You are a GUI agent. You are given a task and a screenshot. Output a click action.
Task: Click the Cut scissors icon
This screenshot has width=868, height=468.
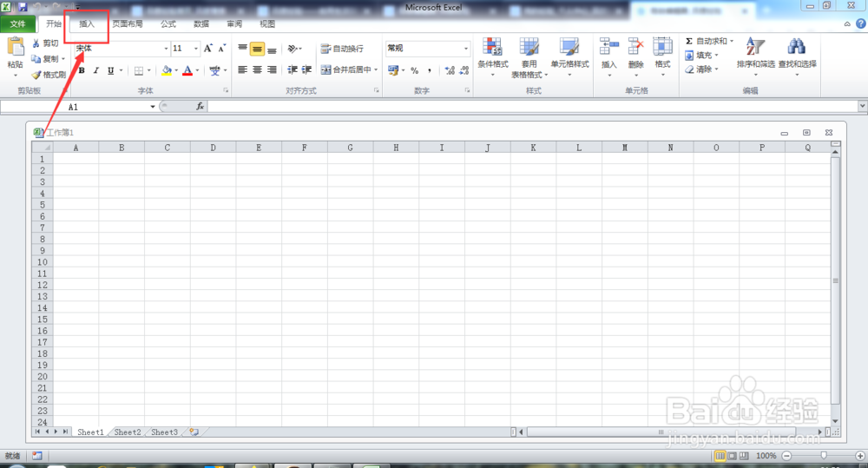36,43
